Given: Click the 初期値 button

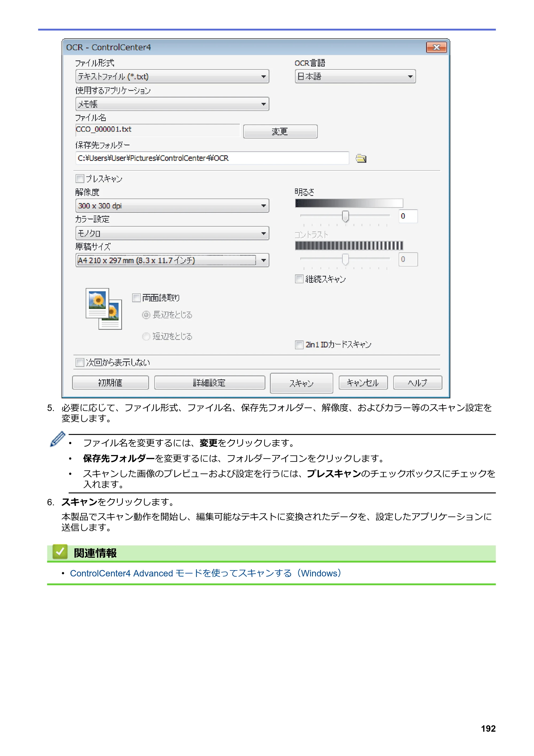Looking at the screenshot, I should click(x=110, y=383).
